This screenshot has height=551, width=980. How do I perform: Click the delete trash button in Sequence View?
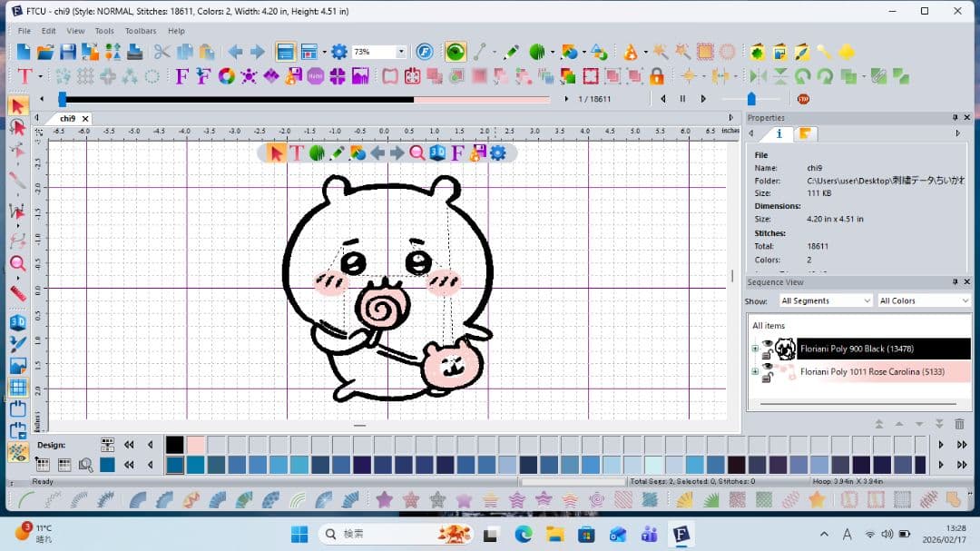point(958,423)
